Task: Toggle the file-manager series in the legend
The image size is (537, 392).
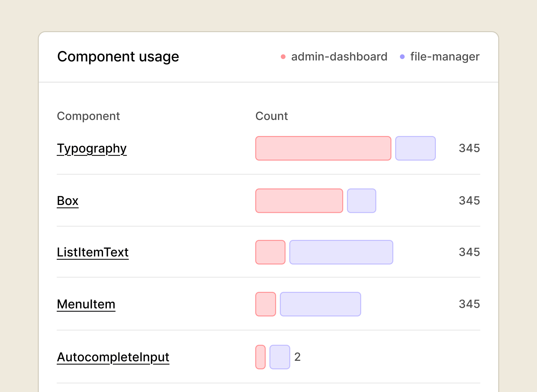Action: tap(444, 57)
